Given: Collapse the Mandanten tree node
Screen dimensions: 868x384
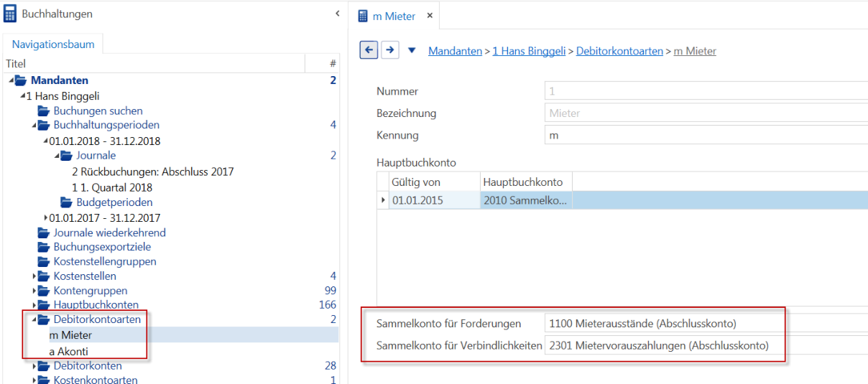Looking at the screenshot, I should coord(11,80).
